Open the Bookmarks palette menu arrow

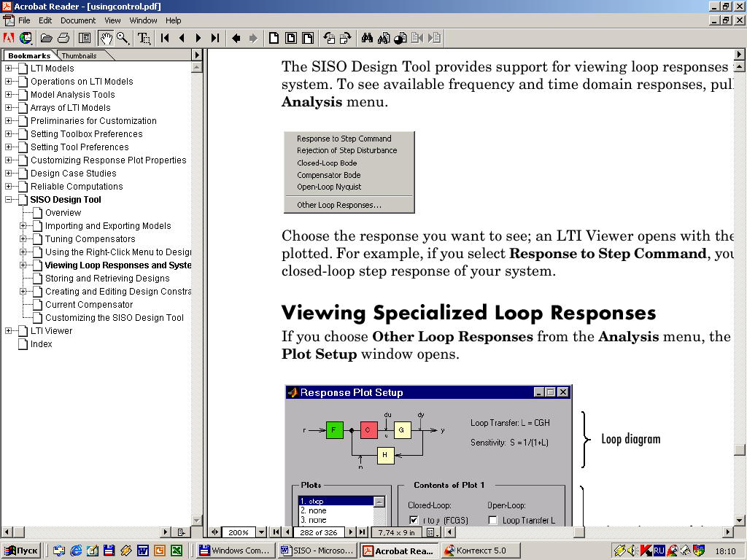[197, 55]
